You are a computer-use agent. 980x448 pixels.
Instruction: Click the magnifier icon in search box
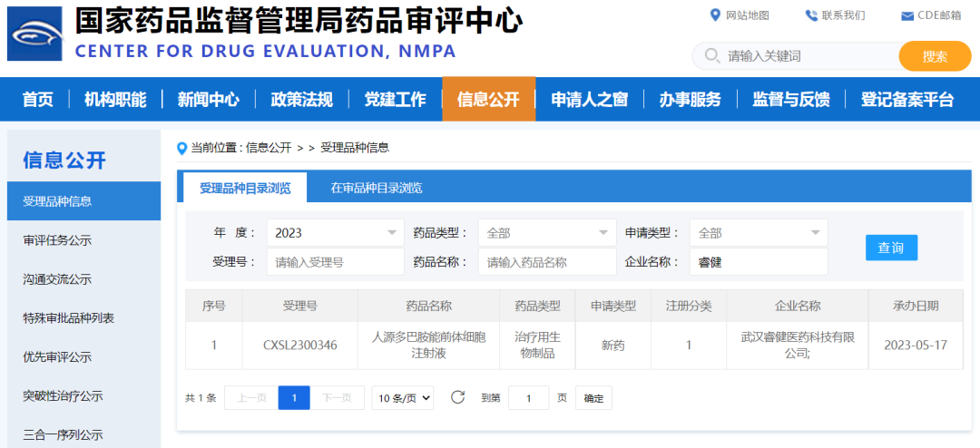point(711,56)
